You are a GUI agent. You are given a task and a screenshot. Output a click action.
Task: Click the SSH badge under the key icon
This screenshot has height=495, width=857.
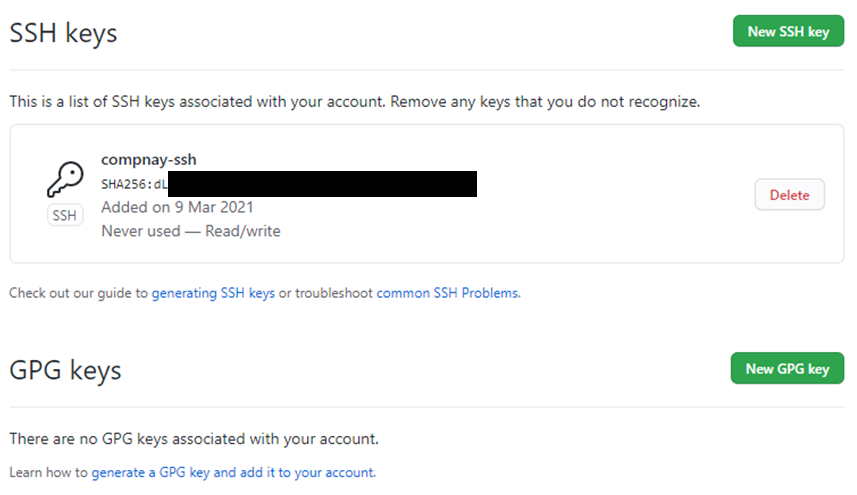click(65, 215)
